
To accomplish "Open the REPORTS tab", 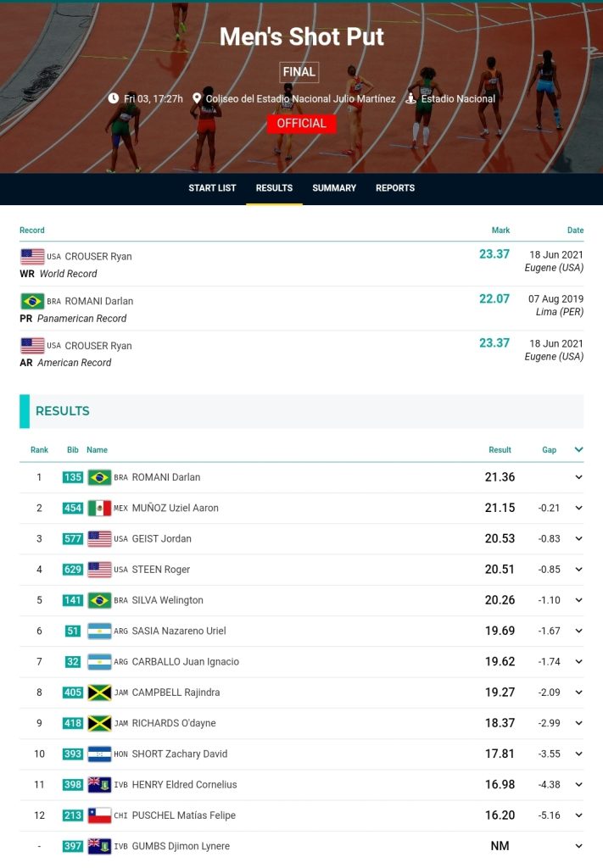I will 395,188.
